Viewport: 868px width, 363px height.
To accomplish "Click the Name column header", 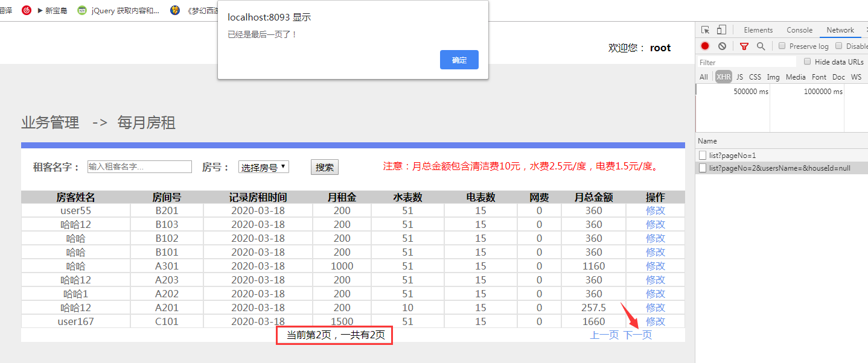I will (x=707, y=141).
